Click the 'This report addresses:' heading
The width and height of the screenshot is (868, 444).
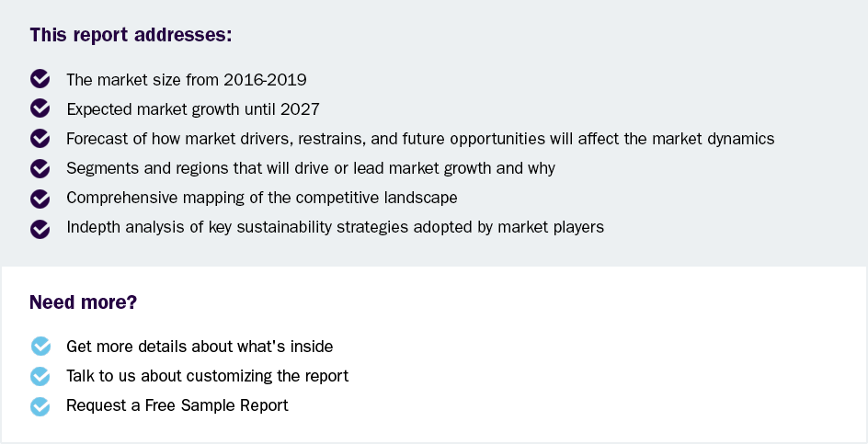tap(131, 36)
